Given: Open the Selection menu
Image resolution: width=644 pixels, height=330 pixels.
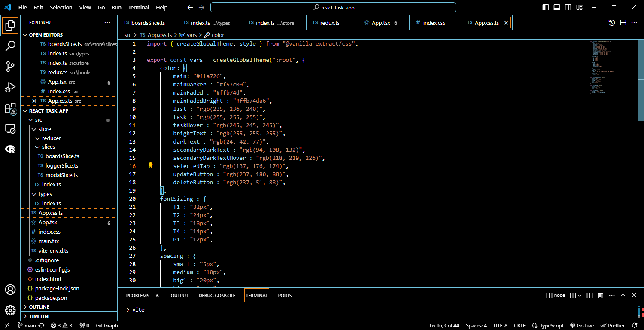Looking at the screenshot, I should 61,7.
